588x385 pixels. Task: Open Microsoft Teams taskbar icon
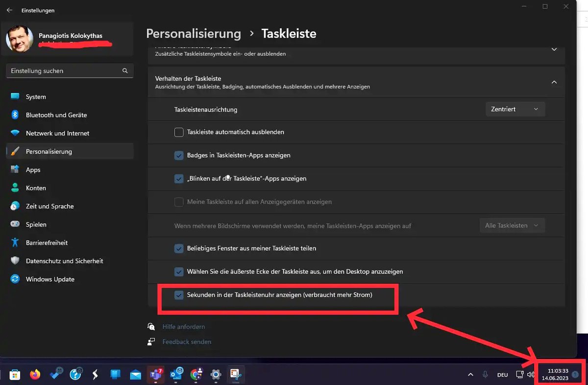(x=156, y=375)
